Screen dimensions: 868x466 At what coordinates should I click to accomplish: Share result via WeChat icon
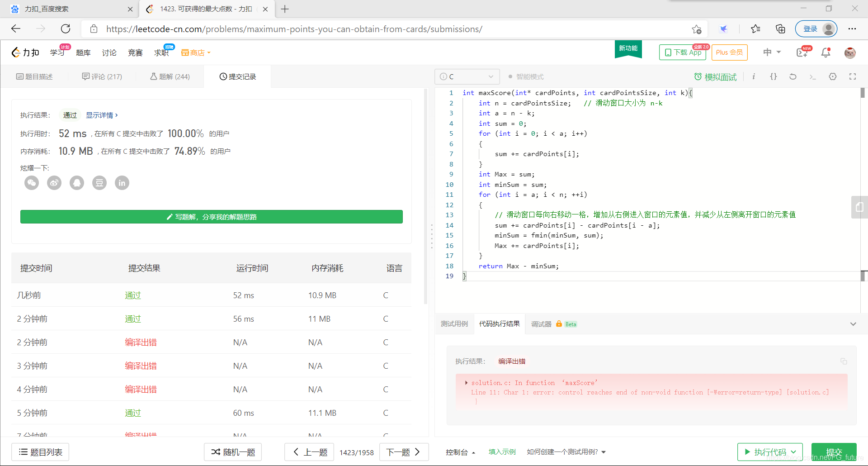pyautogui.click(x=32, y=183)
